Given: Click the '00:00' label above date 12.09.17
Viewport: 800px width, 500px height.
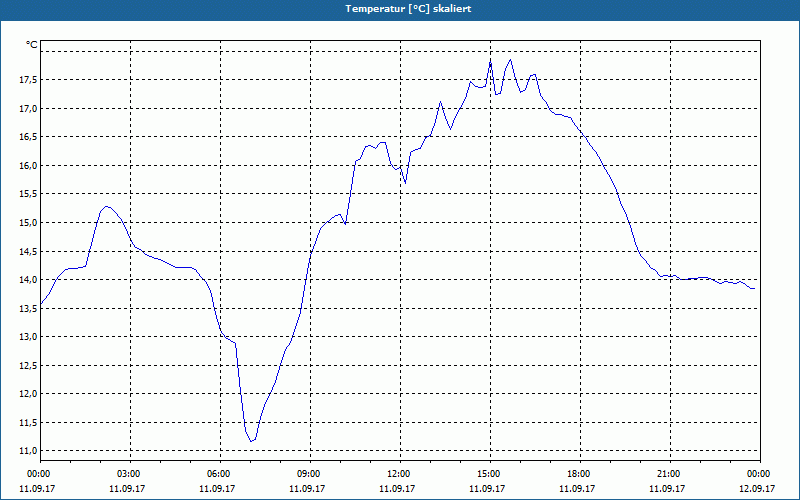Looking at the screenshot, I should (x=760, y=474).
